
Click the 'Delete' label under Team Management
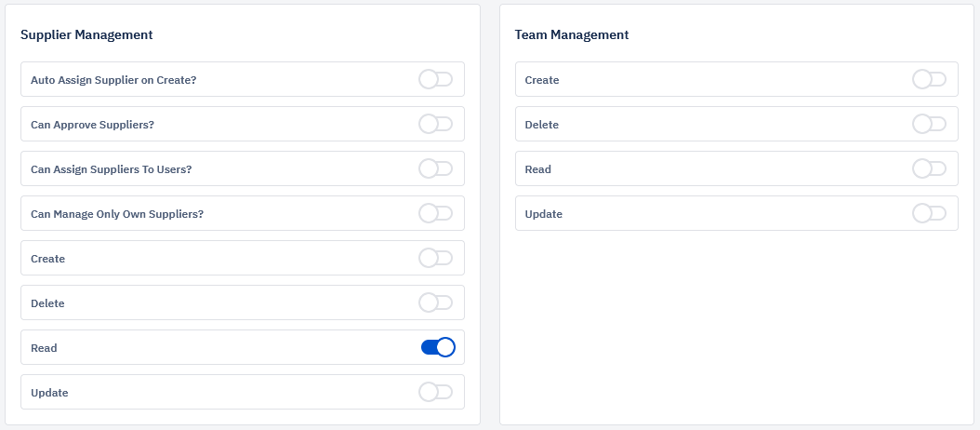(542, 125)
